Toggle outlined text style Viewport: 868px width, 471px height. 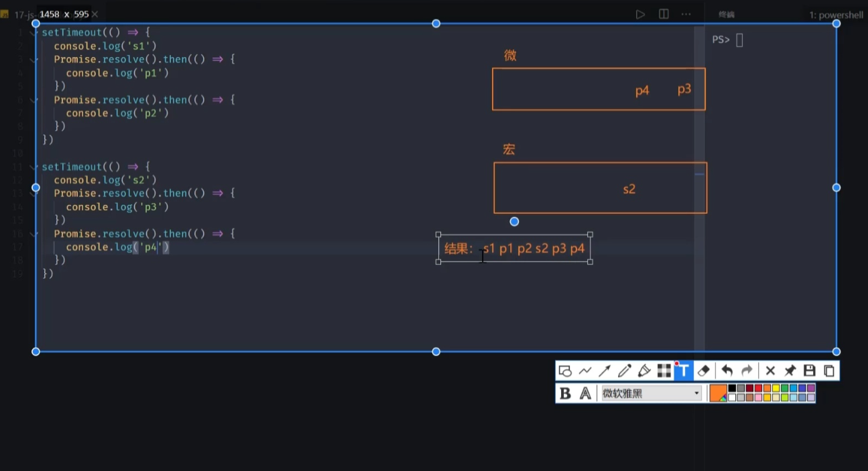585,393
